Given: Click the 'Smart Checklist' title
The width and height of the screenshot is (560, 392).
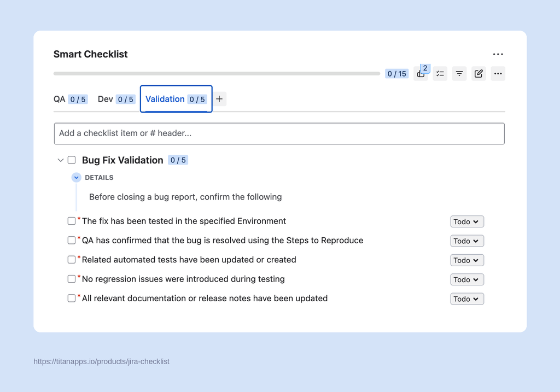Looking at the screenshot, I should (x=90, y=54).
